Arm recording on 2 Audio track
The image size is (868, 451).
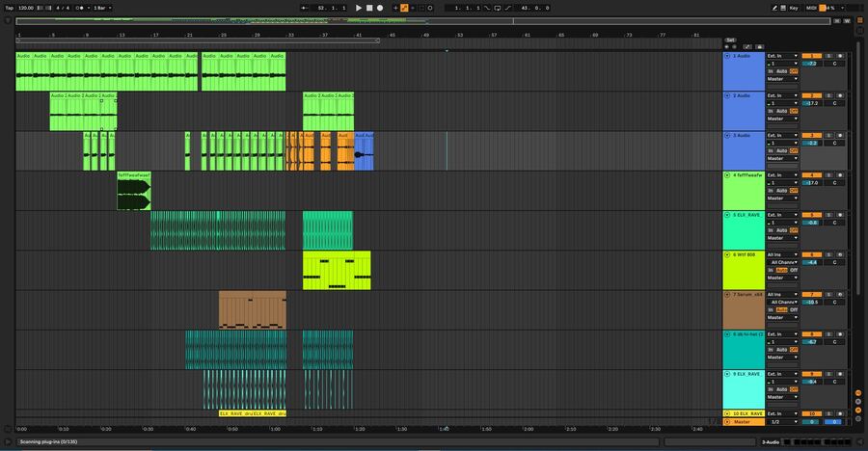click(x=840, y=95)
